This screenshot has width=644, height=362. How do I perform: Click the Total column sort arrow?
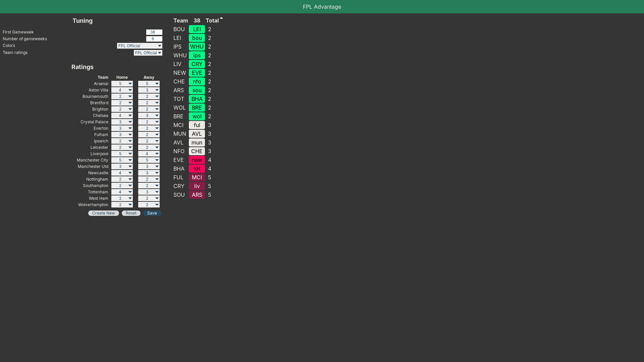(221, 18)
